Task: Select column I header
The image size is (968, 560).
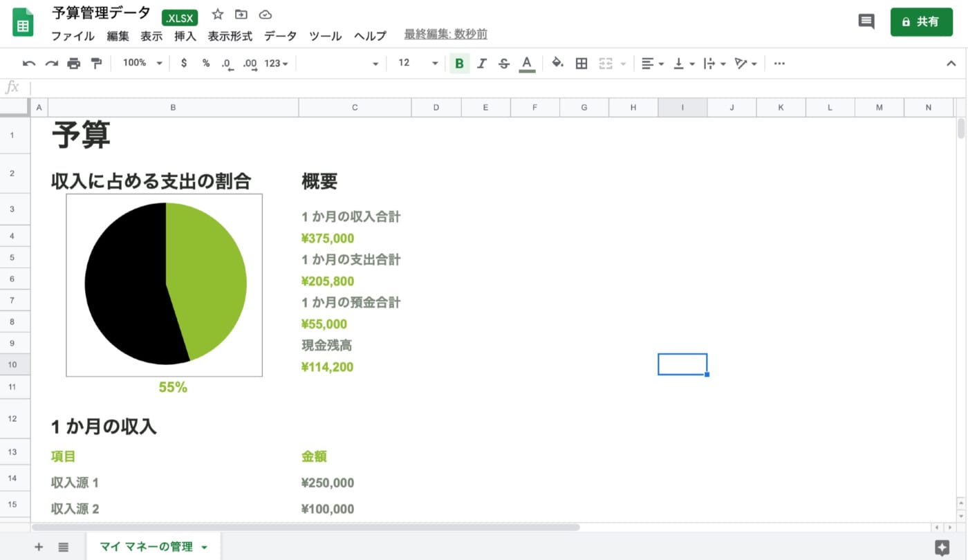Action: click(x=682, y=107)
